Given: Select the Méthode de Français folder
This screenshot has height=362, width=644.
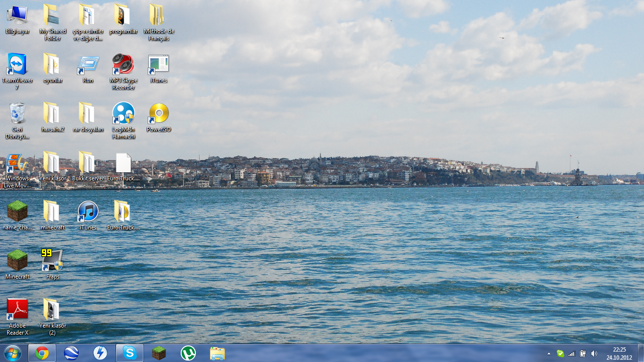Looking at the screenshot, I should click(x=159, y=22).
